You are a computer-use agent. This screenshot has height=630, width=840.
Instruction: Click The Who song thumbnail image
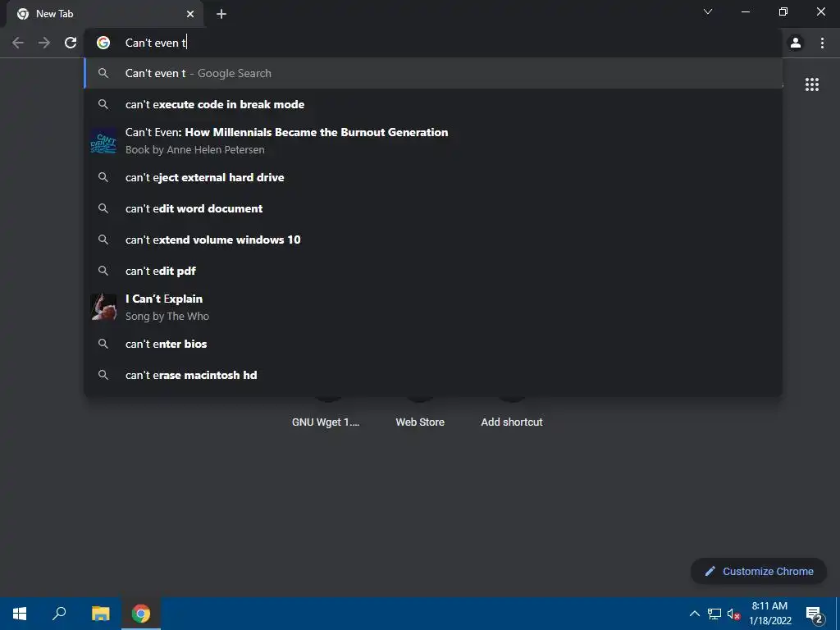coord(103,307)
